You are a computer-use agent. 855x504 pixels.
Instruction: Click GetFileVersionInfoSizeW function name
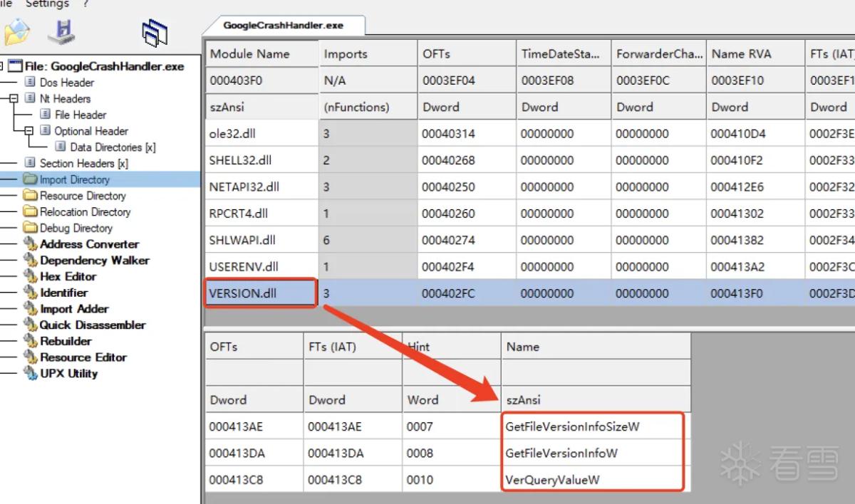point(573,426)
